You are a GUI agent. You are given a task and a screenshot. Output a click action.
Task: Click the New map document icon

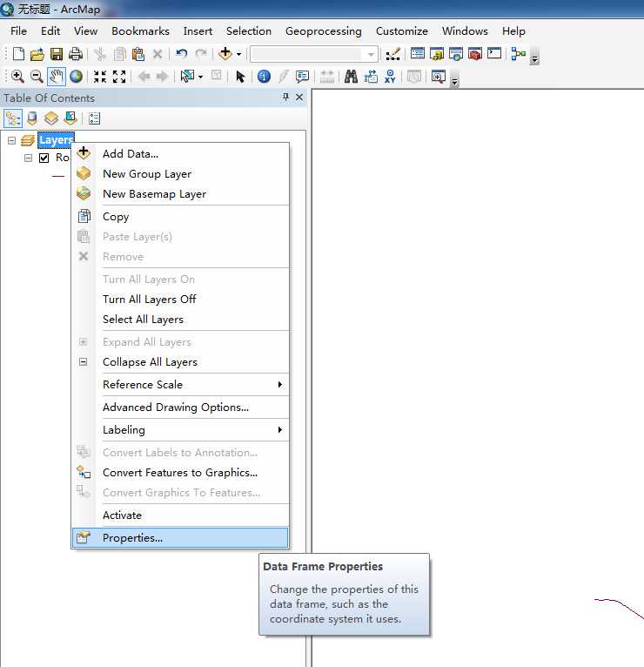tap(18, 54)
